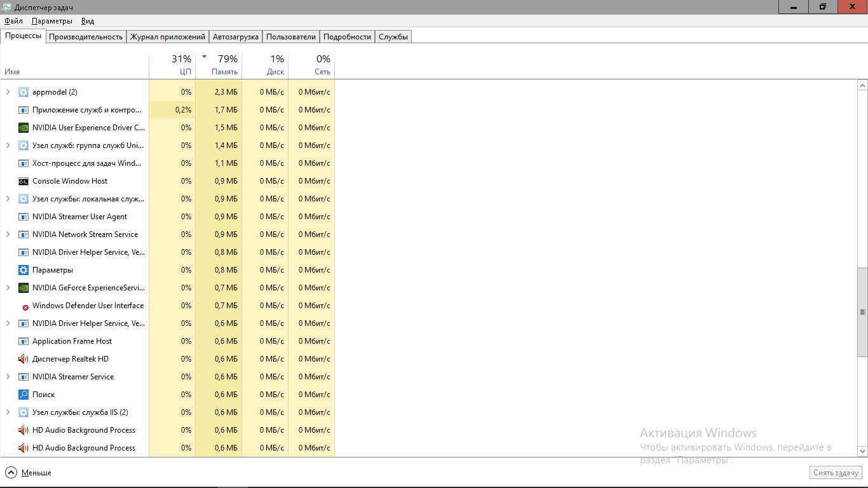Expand the appmodel (2) process group
The image size is (868, 488).
8,92
